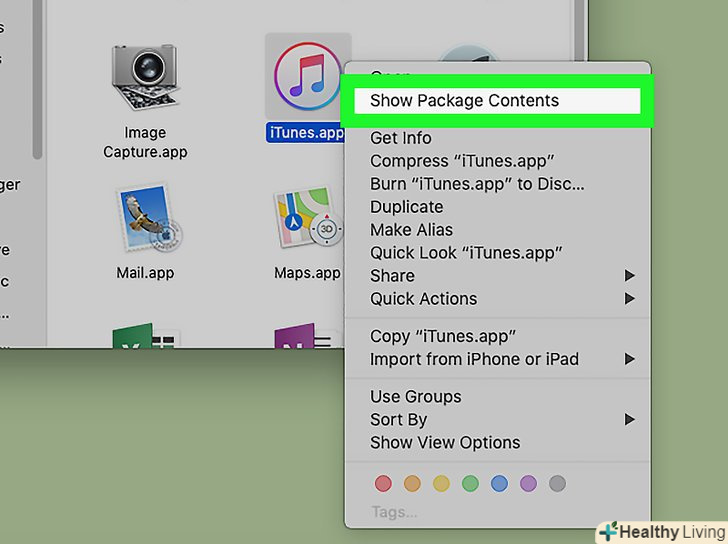Choose Show Package Contents
Image resolution: width=728 pixels, height=544 pixels.
click(x=497, y=101)
